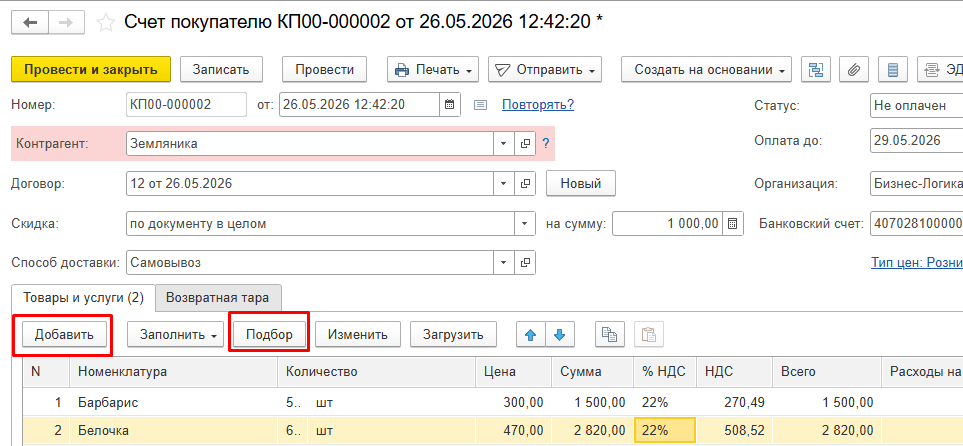Open attached files via paperclip icon
The height and width of the screenshot is (446, 963).
853,69
